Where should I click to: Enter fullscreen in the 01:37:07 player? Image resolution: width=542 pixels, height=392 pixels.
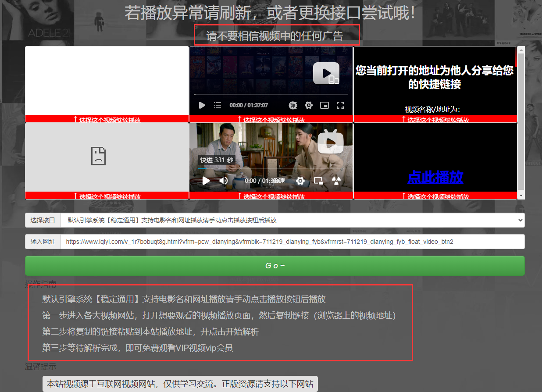(x=340, y=105)
